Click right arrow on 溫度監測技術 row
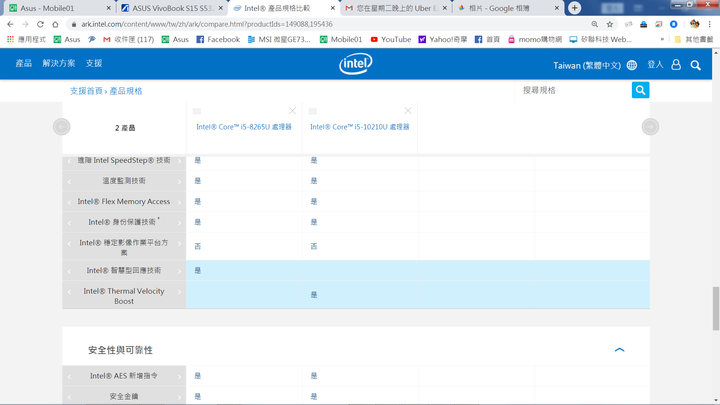The width and height of the screenshot is (720, 405). pyautogui.click(x=180, y=182)
